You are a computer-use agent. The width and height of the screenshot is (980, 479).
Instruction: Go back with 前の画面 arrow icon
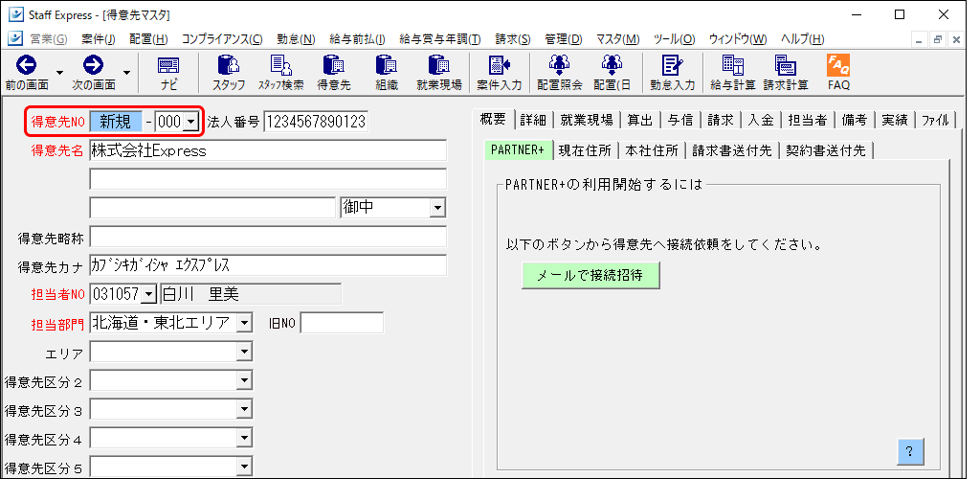pyautogui.click(x=26, y=65)
